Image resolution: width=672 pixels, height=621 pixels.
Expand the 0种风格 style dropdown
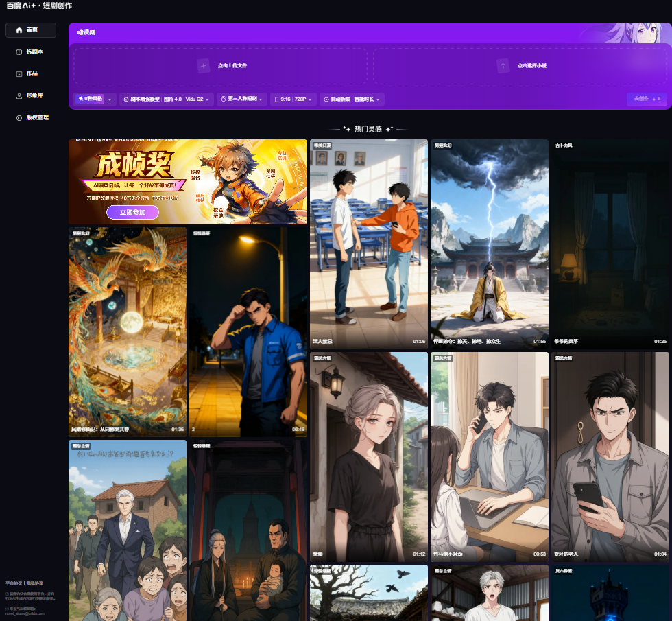pyautogui.click(x=110, y=99)
